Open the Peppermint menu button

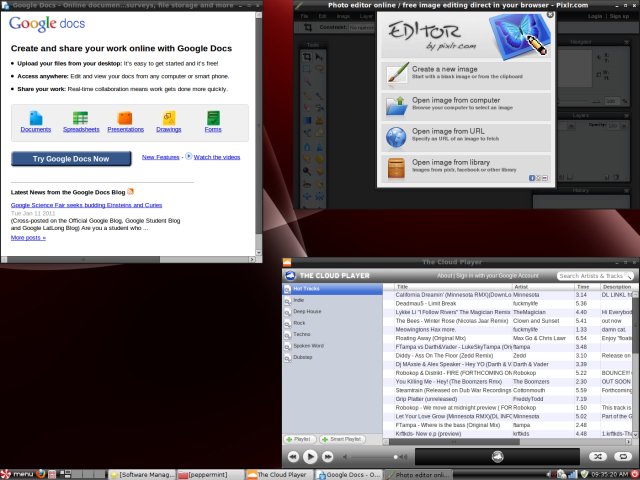tap(17, 474)
